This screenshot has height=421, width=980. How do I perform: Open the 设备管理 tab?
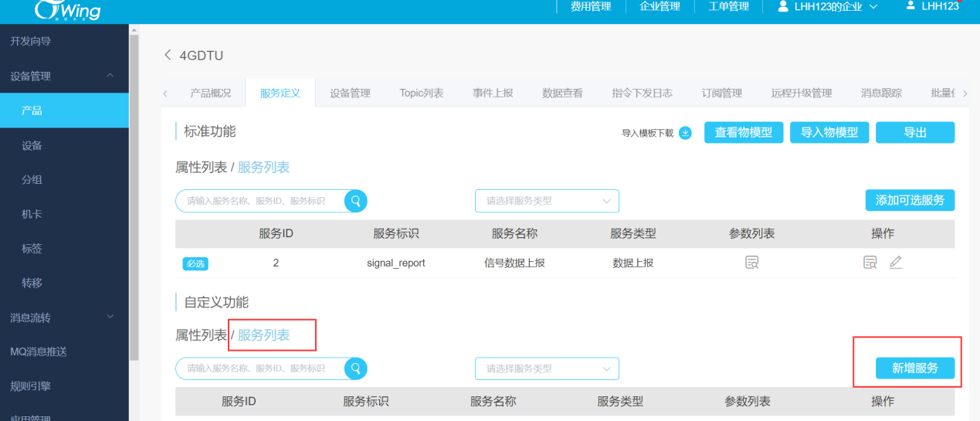click(350, 93)
